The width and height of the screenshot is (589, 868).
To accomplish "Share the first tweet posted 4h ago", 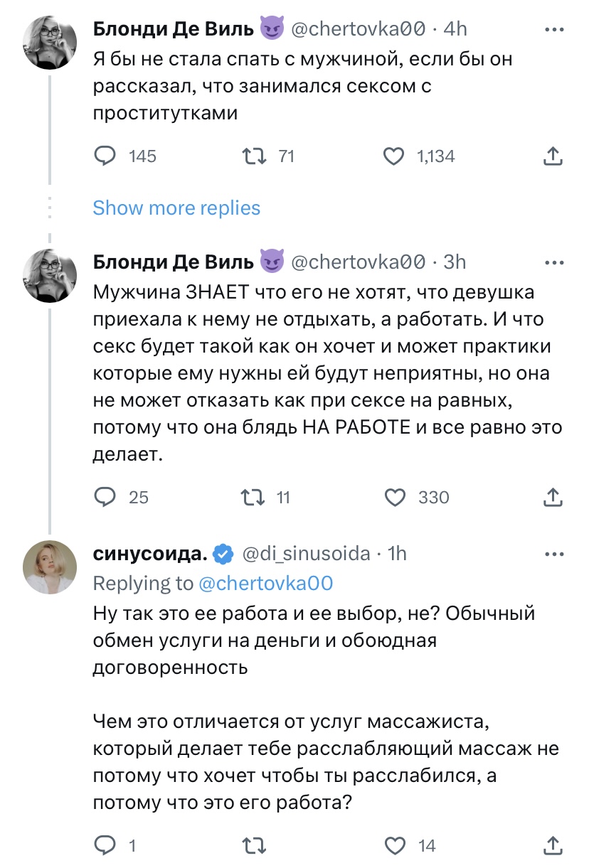I will 553,156.
